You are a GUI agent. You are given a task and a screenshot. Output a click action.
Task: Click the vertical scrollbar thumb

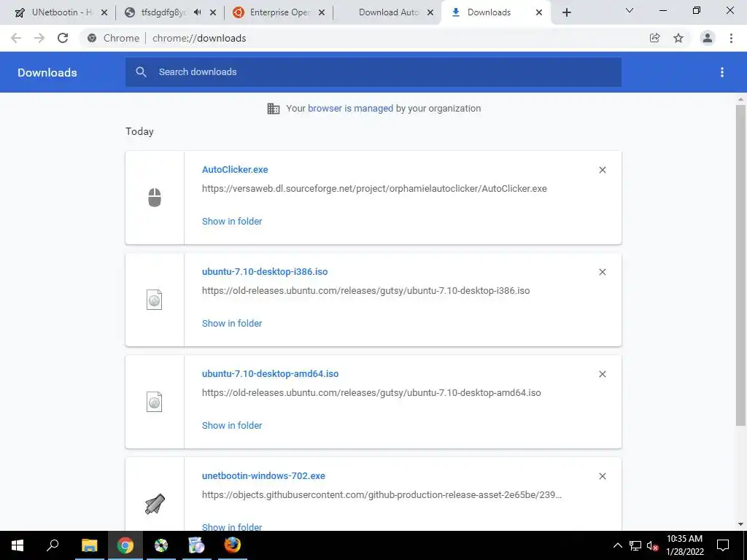740,265
